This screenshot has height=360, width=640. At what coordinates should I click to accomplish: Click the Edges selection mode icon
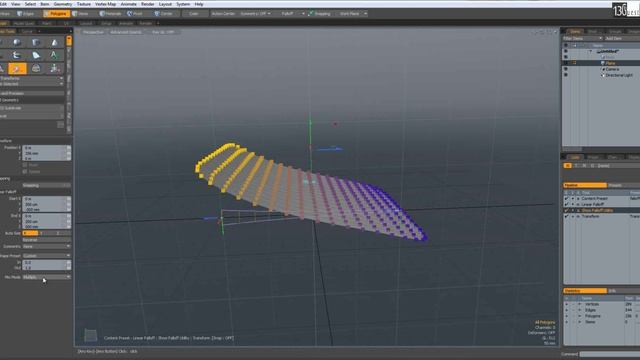pyautogui.click(x=19, y=14)
